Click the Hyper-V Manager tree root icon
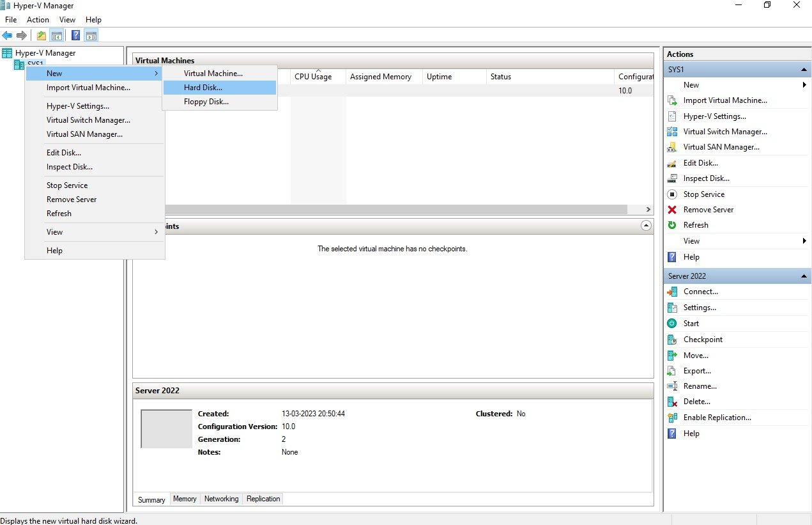The image size is (812, 525). point(8,53)
